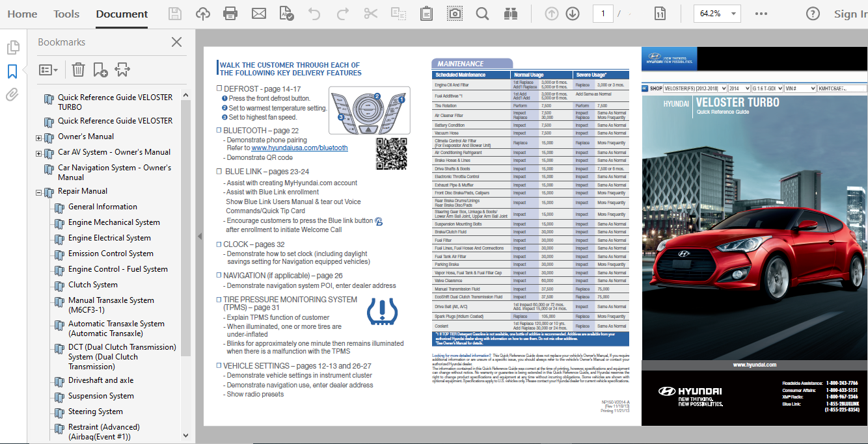Toggle the attachments paperclip panel
The width and height of the screenshot is (868, 444).
tap(12, 95)
